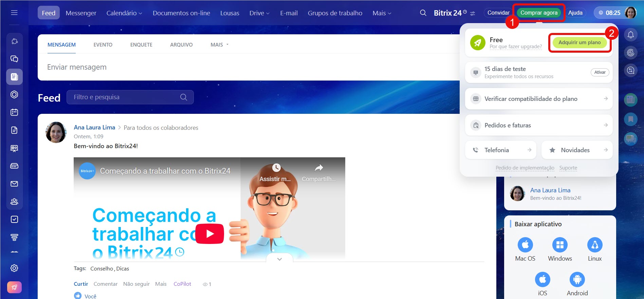Screen dimensions: 644x299
Task: Toggle Curtir on the welcome post
Action: pos(81,284)
